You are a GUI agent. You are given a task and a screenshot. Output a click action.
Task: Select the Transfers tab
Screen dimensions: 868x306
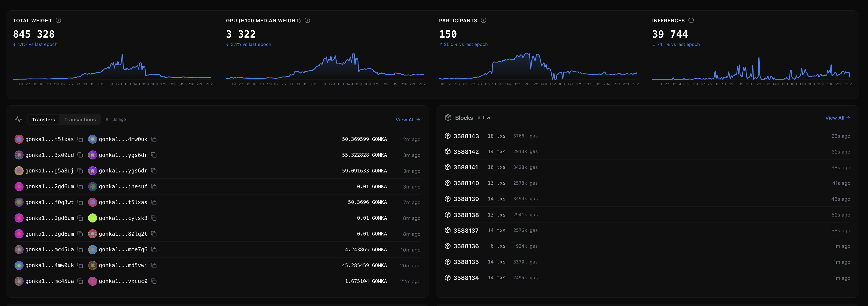coord(44,120)
